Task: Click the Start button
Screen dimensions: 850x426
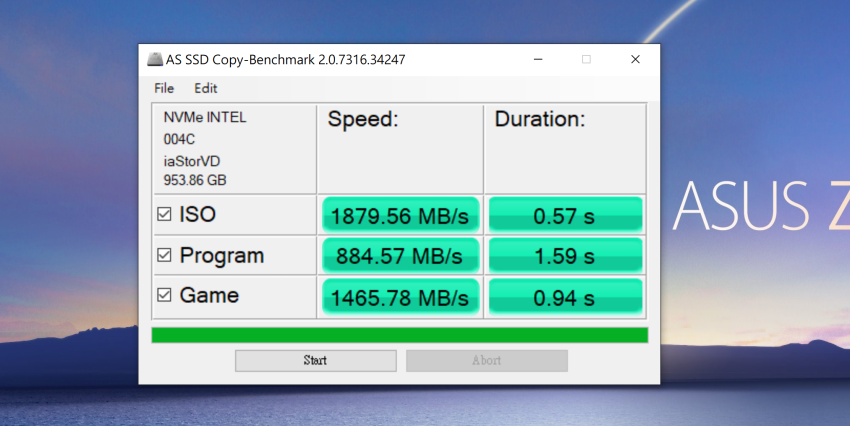Action: tap(315, 360)
